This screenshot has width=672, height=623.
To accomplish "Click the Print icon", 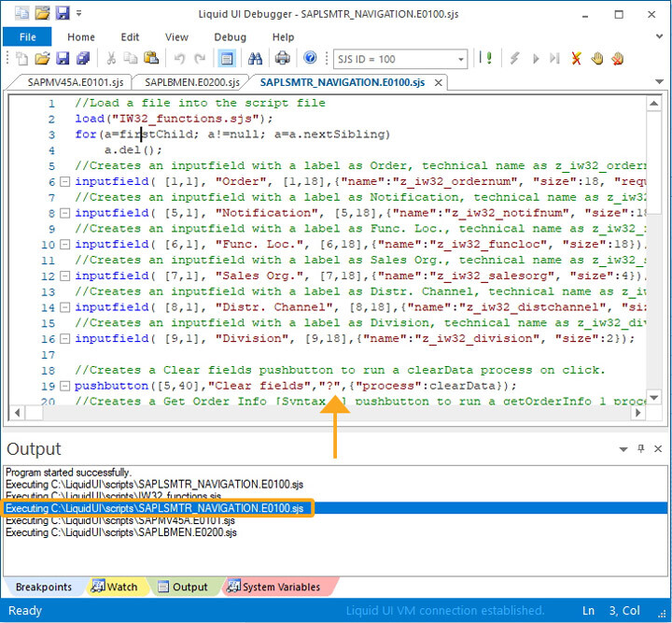I will pyautogui.click(x=283, y=58).
